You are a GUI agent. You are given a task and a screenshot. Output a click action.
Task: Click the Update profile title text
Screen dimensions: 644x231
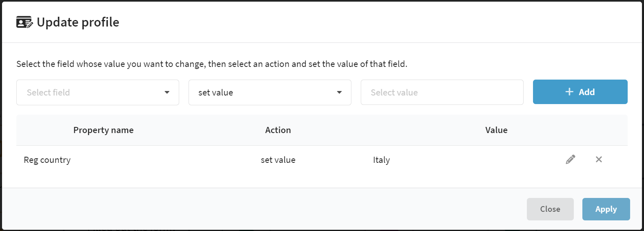[x=78, y=22]
